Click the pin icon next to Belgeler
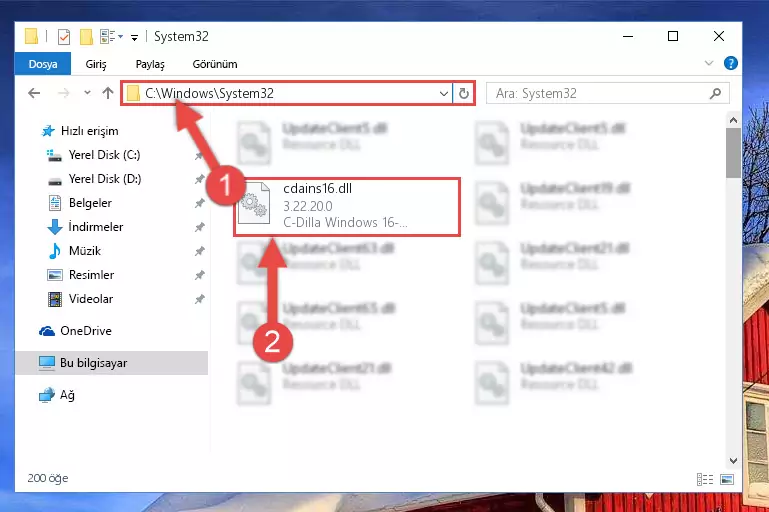Image resolution: width=769 pixels, height=512 pixels. coord(199,204)
